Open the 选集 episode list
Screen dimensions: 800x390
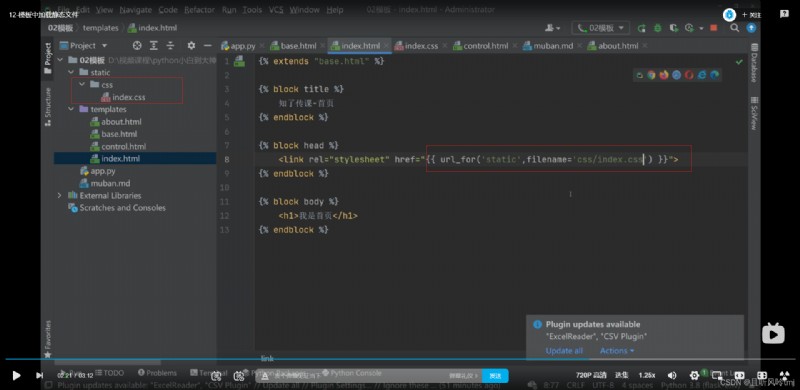621,375
